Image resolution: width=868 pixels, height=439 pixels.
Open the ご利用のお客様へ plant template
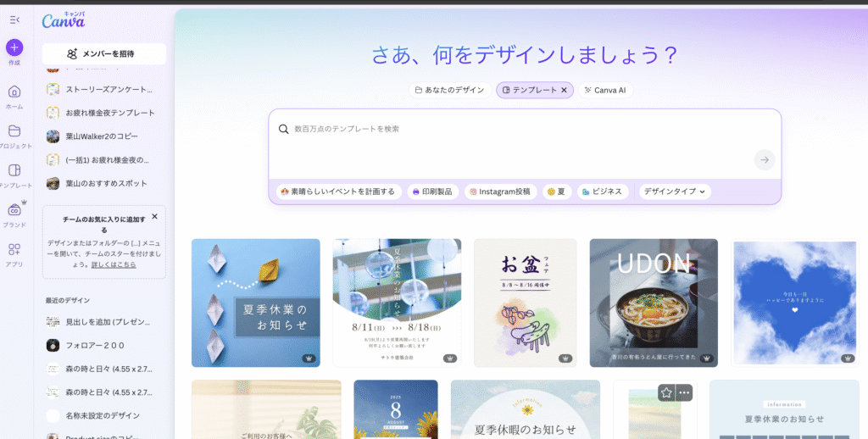pos(266,409)
